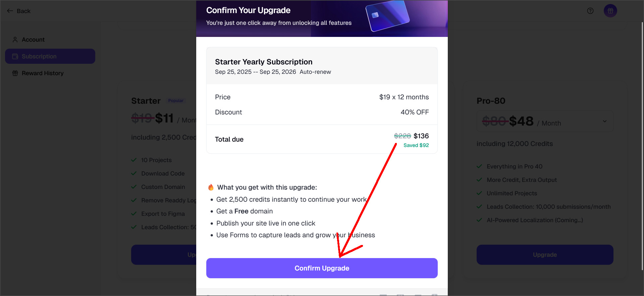Viewport: 644px width, 296px height.
Task: Click the Popular badge on Starter
Action: [176, 101]
